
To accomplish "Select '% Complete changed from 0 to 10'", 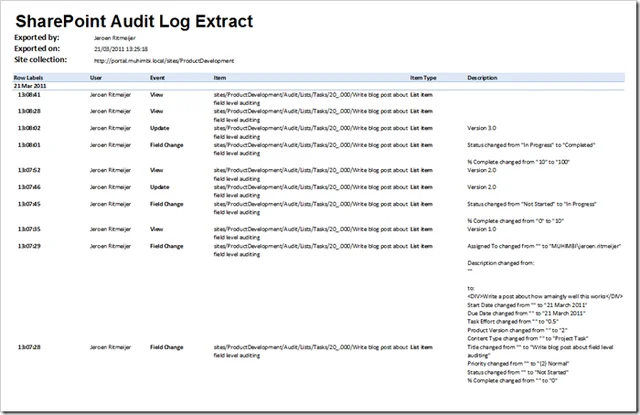I will (516, 221).
